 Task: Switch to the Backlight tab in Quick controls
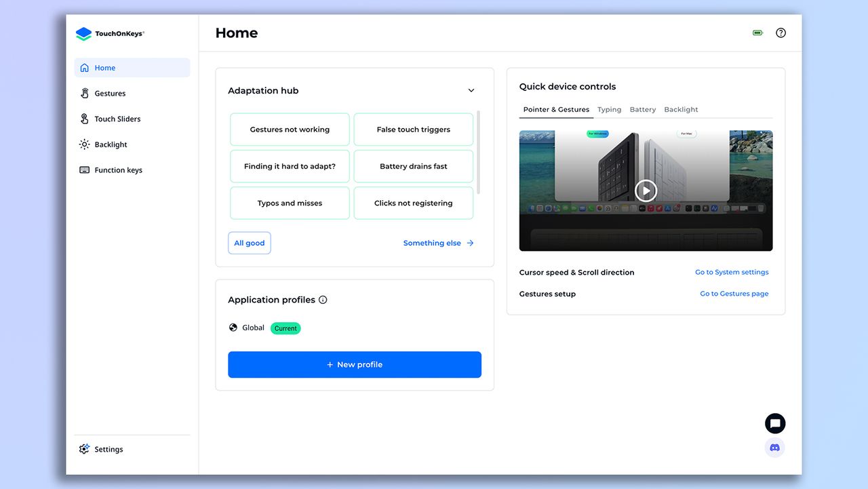click(x=681, y=109)
